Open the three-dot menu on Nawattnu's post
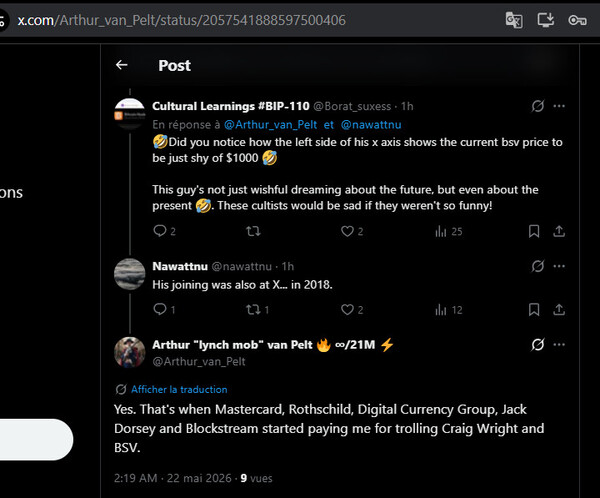The width and height of the screenshot is (600, 498). tap(559, 266)
